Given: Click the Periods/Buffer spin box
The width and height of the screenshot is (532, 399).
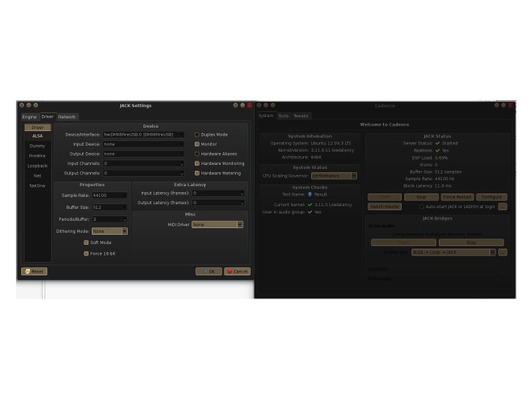Looking at the screenshot, I should tap(110, 219).
